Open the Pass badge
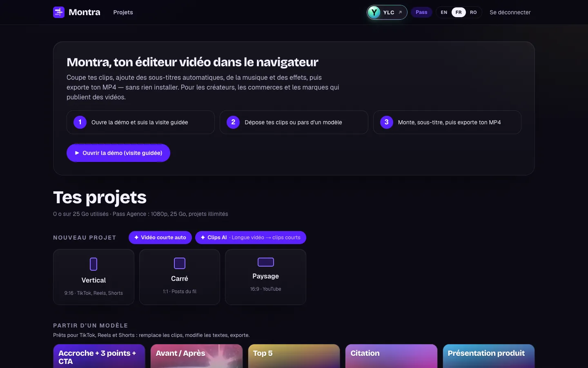The height and width of the screenshot is (368, 588). coord(421,12)
